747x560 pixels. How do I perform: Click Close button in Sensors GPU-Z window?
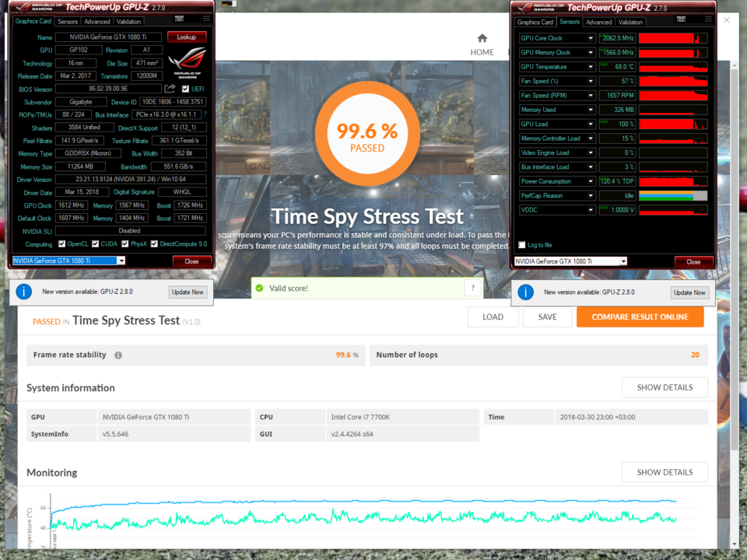pyautogui.click(x=693, y=261)
